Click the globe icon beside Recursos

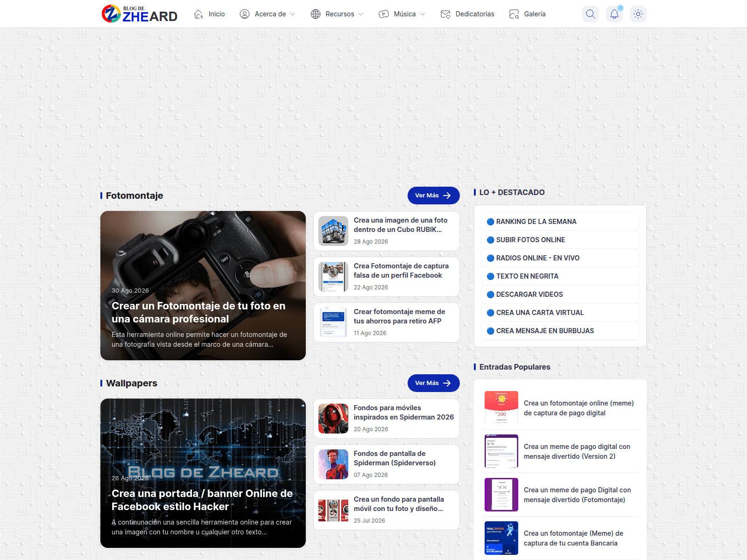click(316, 14)
